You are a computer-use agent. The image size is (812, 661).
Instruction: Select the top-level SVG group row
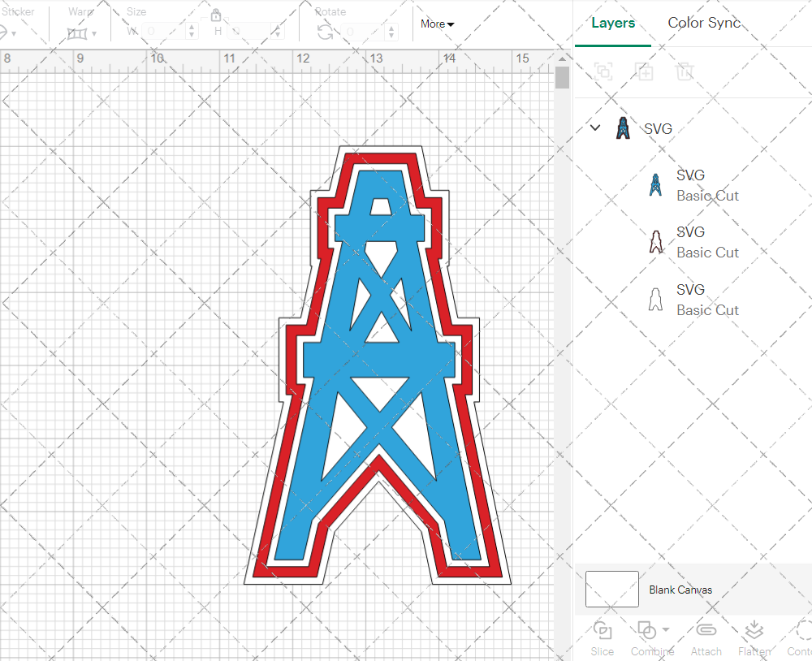click(x=693, y=128)
